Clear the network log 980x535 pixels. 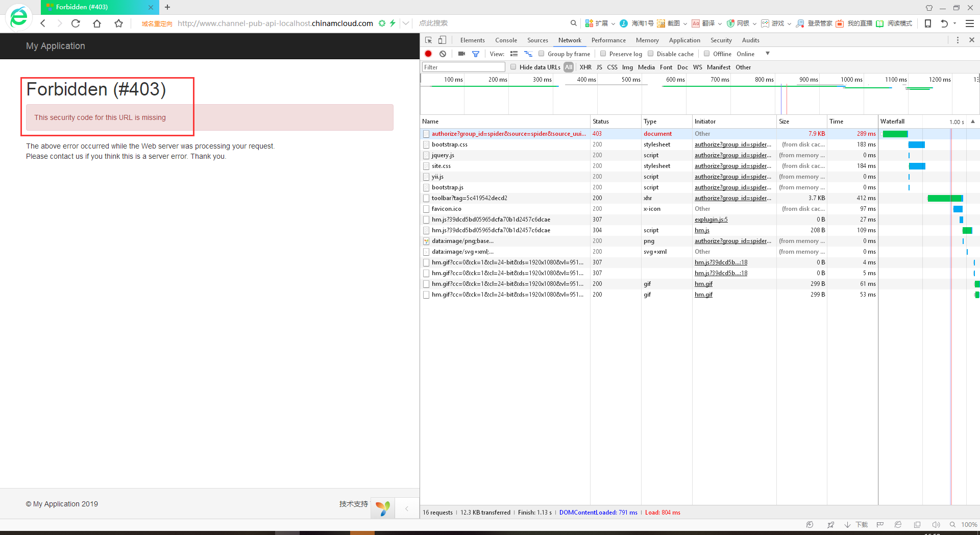[x=443, y=54]
